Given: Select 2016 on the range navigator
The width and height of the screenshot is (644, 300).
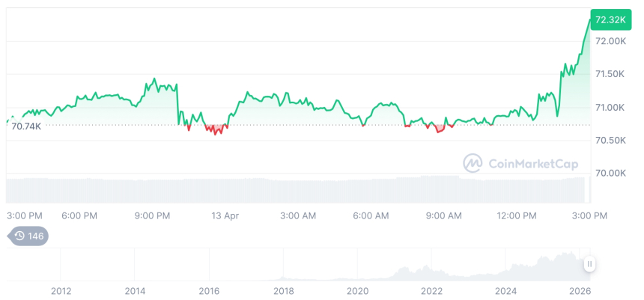Looking at the screenshot, I should pyautogui.click(x=209, y=291).
